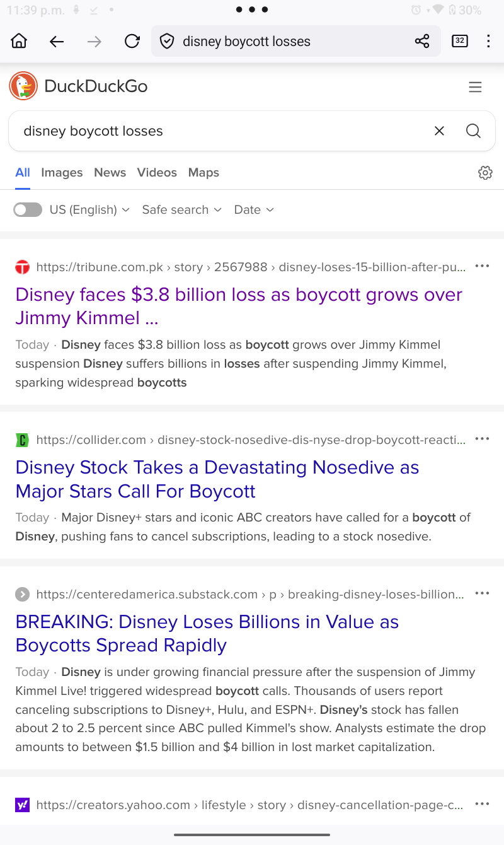
Task: Open the Videos results tab
Action: 157,173
